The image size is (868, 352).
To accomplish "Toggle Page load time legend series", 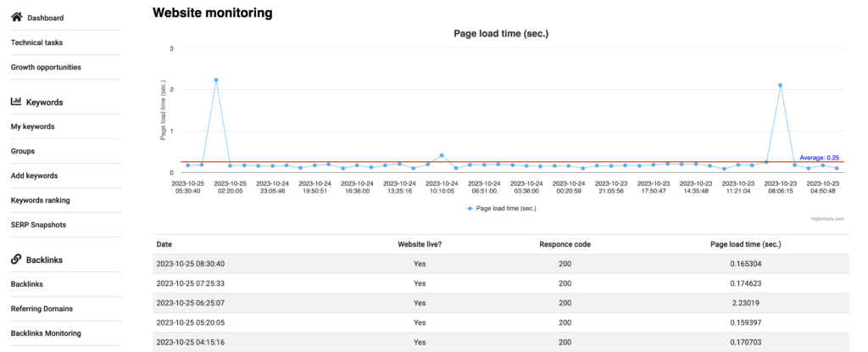I will pos(501,209).
